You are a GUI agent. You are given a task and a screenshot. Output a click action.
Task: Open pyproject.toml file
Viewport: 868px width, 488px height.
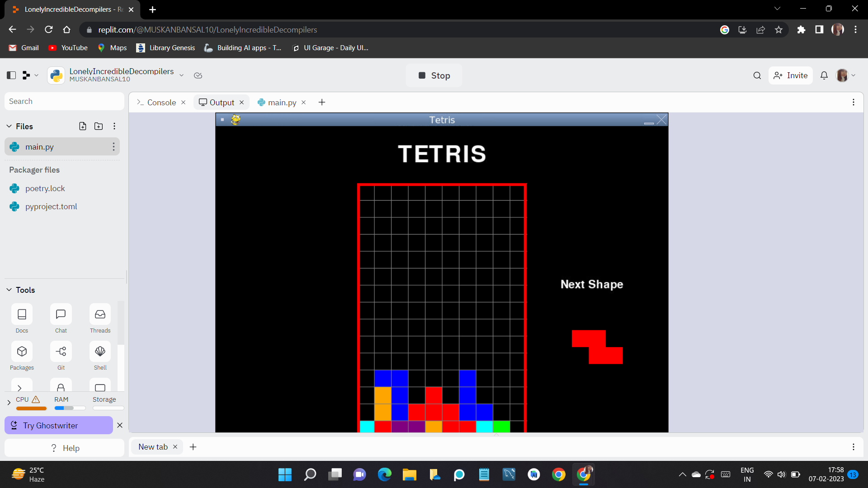pos(51,206)
